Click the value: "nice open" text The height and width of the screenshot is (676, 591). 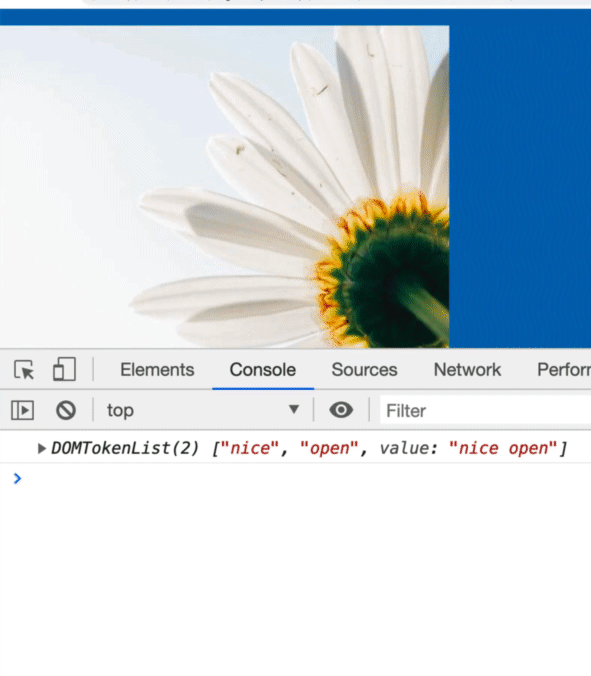click(468, 448)
